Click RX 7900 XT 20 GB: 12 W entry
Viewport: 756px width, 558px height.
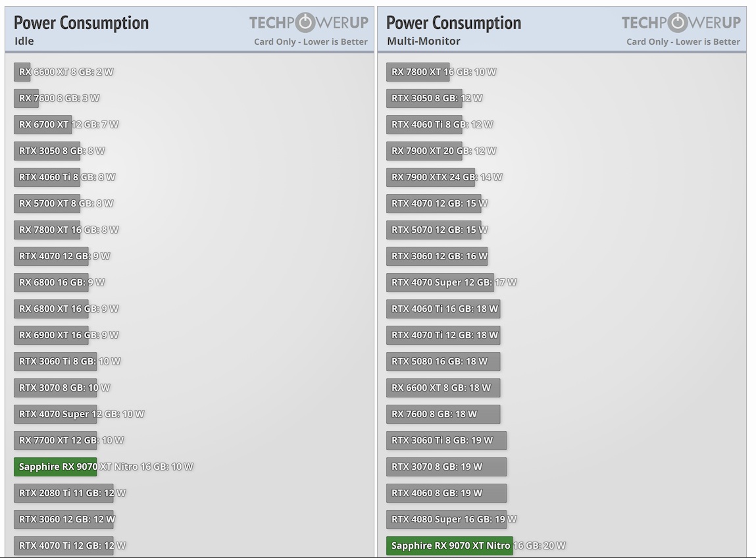pyautogui.click(x=424, y=151)
